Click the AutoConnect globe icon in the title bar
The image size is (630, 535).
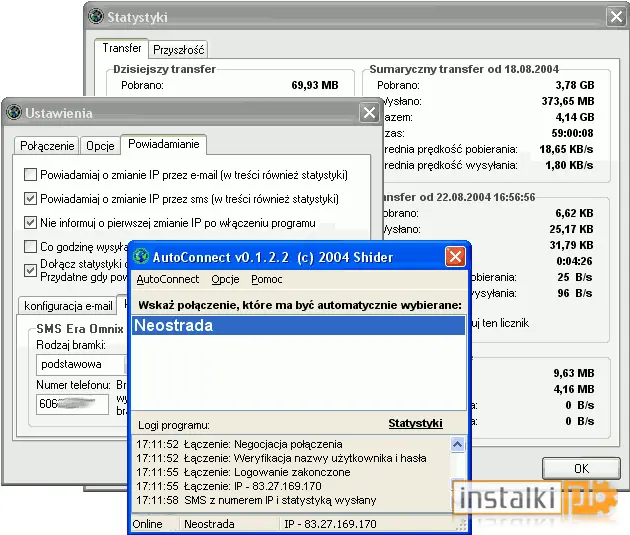pos(141,256)
